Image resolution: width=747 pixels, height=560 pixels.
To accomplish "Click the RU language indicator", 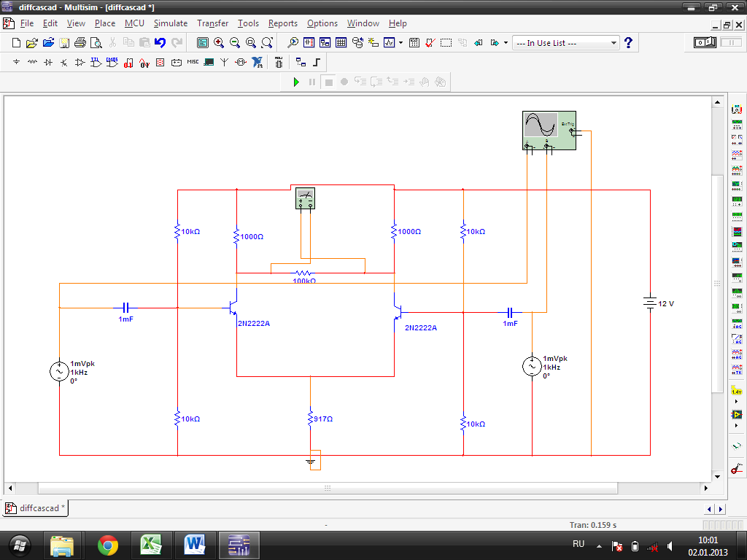I will pyautogui.click(x=578, y=544).
